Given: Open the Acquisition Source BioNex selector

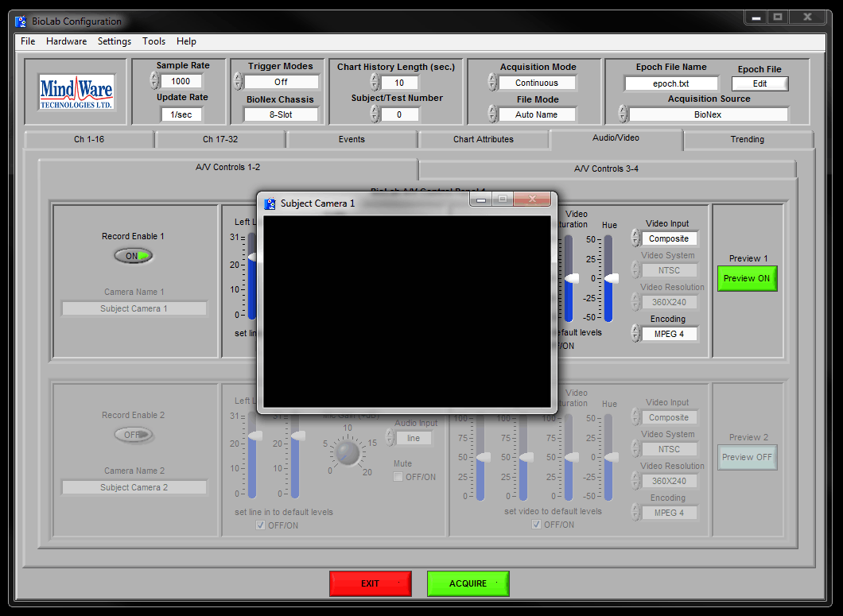Looking at the screenshot, I should click(708, 114).
